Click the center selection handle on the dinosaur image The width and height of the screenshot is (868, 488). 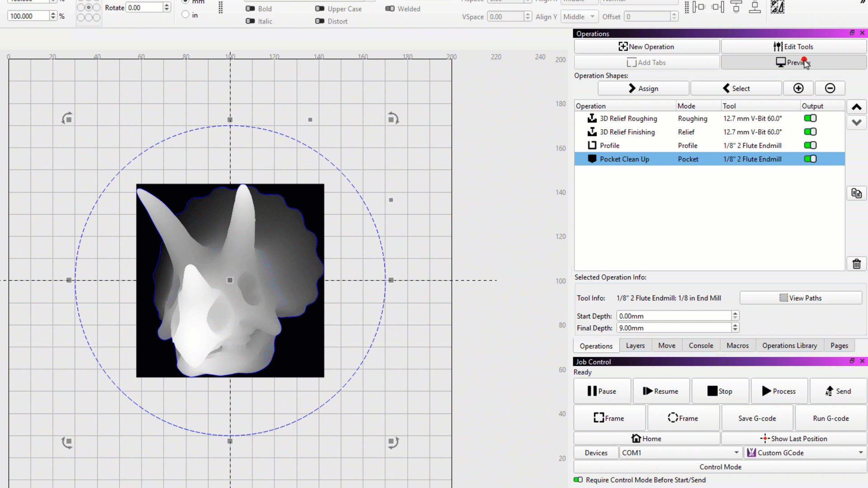[x=230, y=280]
